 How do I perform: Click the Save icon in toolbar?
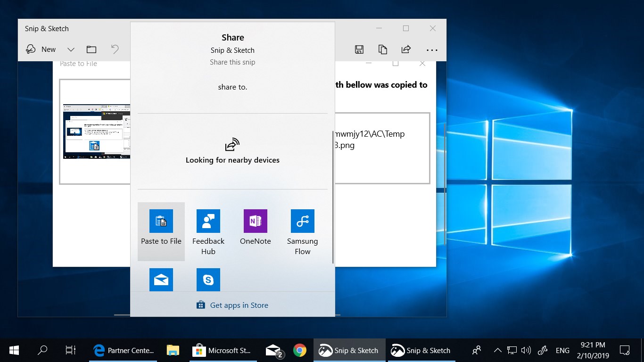(359, 49)
